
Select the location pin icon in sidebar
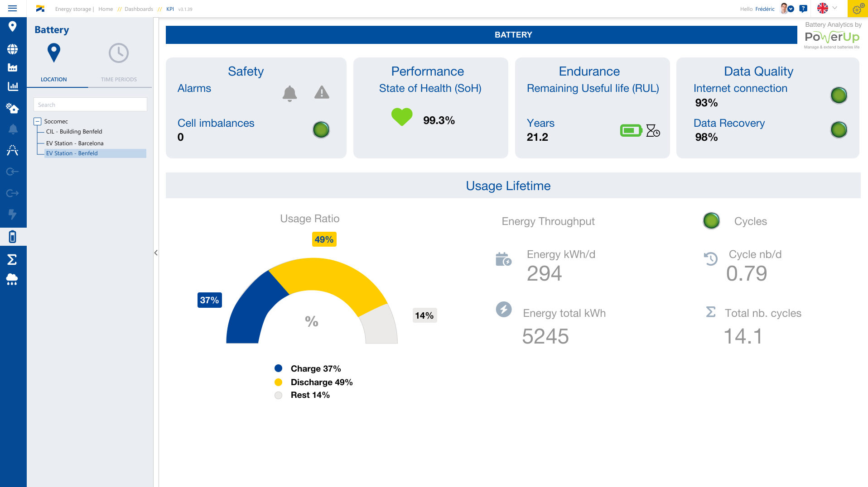point(12,27)
